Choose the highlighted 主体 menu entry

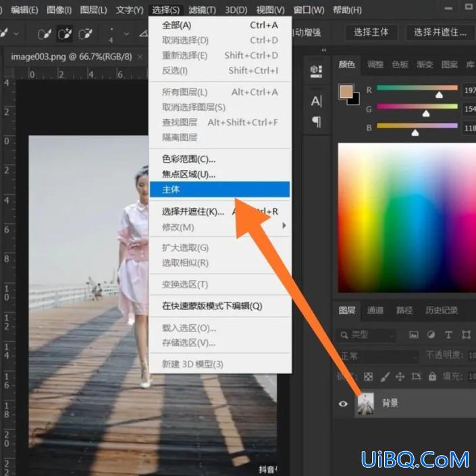tap(220, 190)
